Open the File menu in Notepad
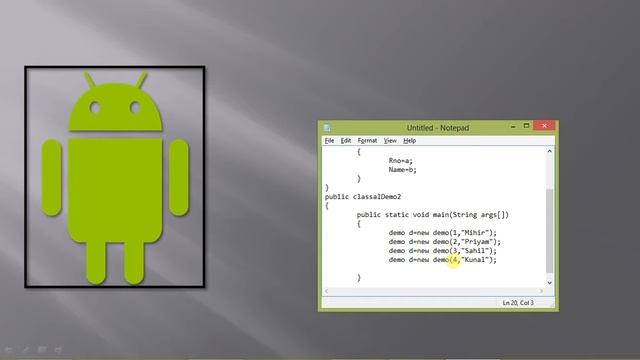 coord(329,140)
